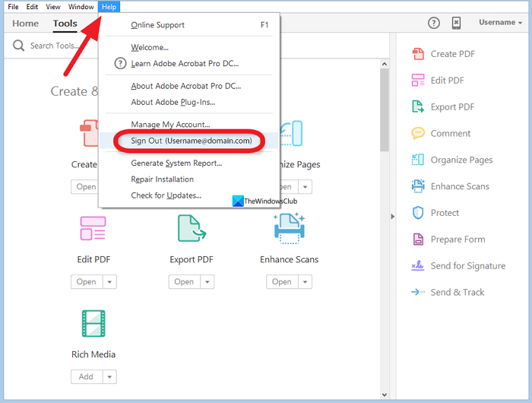
Task: Click into the Search Tools field
Action: point(54,46)
